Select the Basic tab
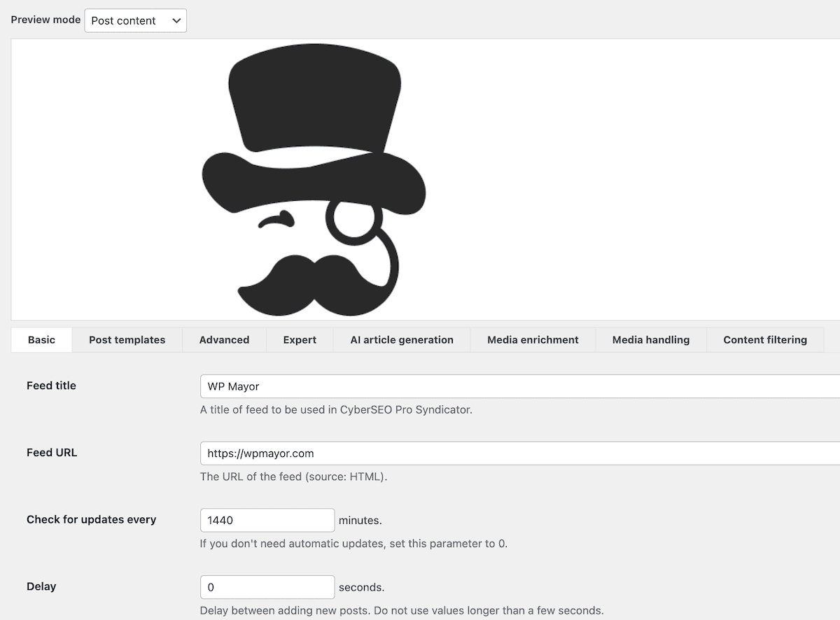This screenshot has width=840, height=620. 41,339
